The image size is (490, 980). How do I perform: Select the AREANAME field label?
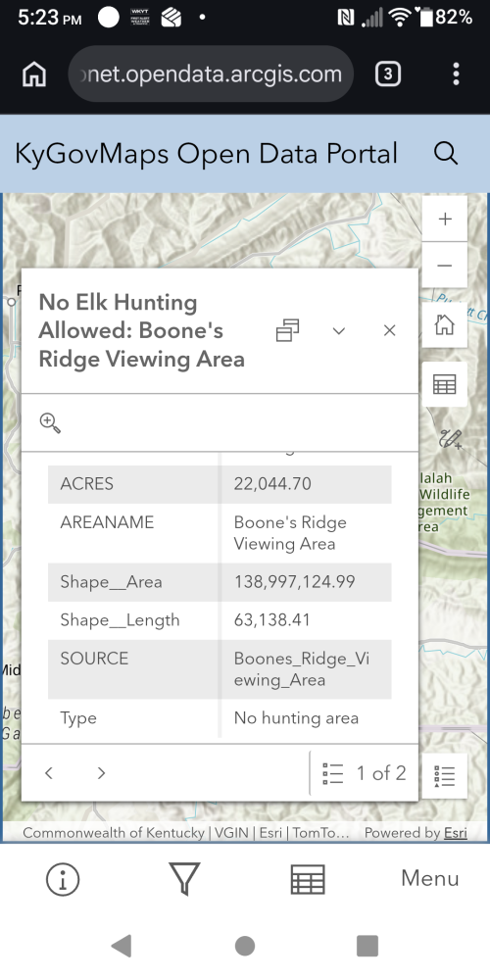[107, 522]
